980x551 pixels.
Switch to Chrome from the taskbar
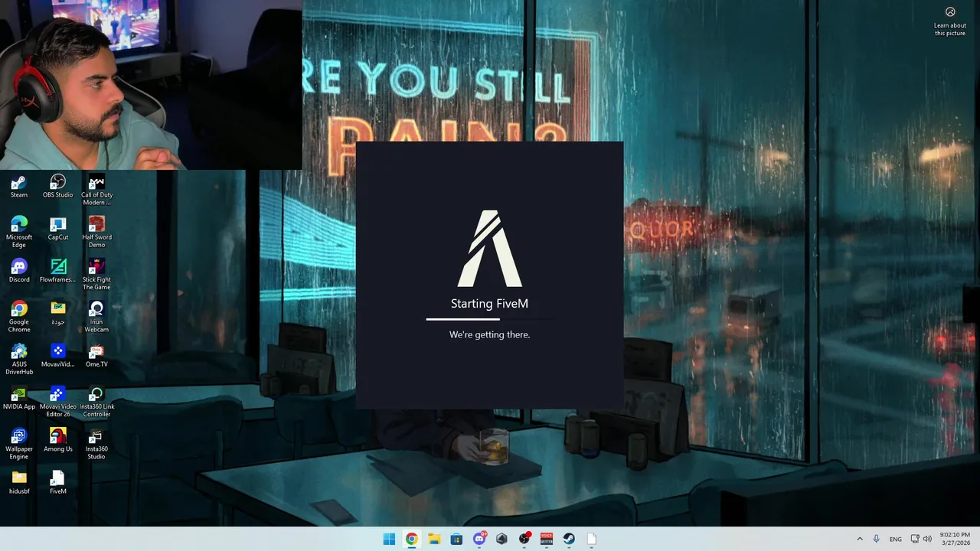412,539
